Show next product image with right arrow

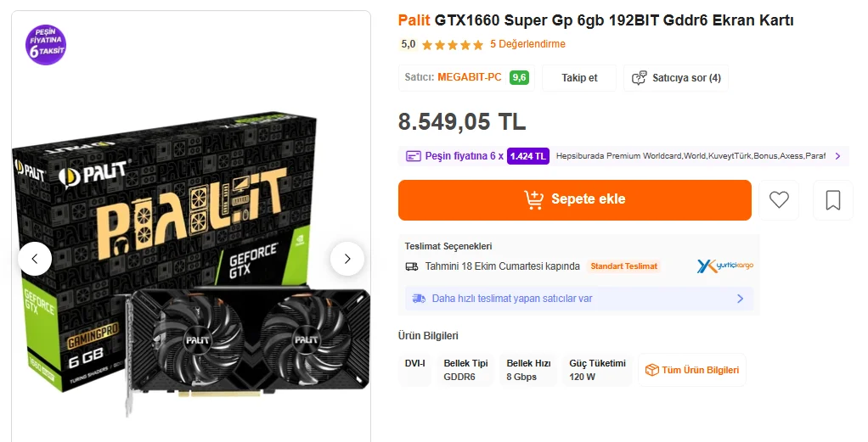coord(347,259)
